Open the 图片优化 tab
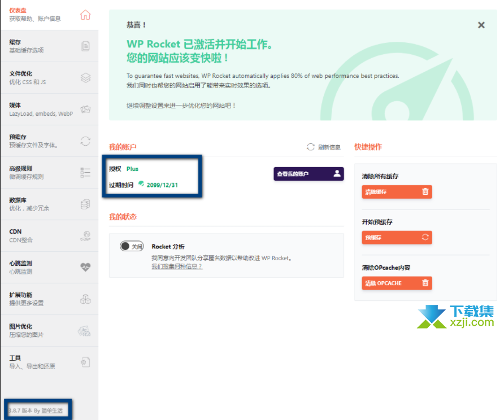504x420 pixels. tap(50, 331)
